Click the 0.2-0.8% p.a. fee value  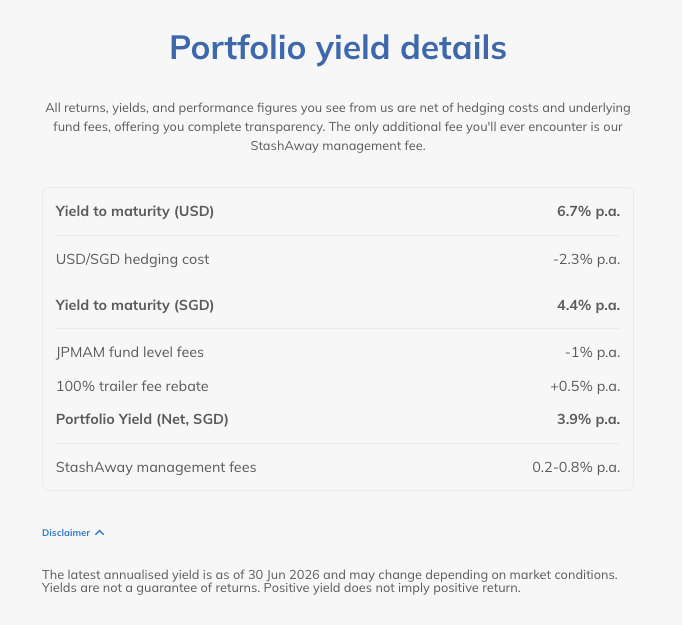(x=576, y=467)
